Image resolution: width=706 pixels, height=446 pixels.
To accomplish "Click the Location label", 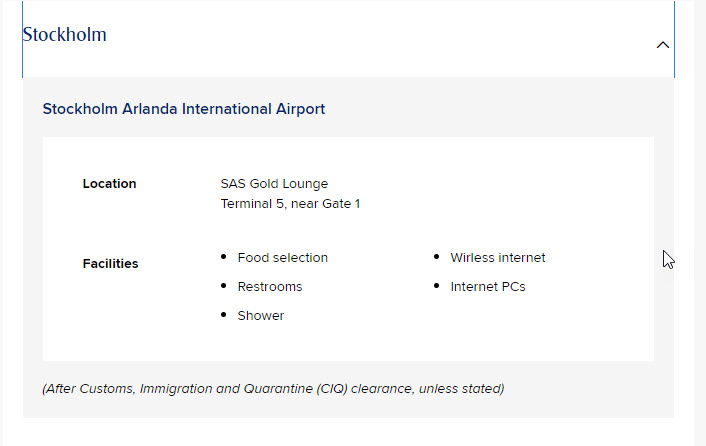I will [109, 184].
